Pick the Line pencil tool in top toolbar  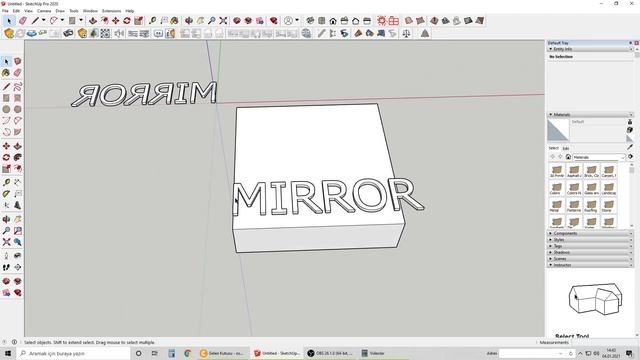point(36,20)
